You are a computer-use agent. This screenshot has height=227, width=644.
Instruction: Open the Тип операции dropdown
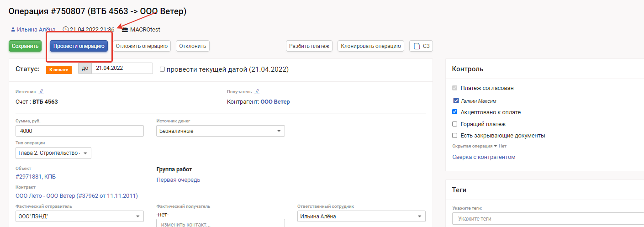point(53,153)
